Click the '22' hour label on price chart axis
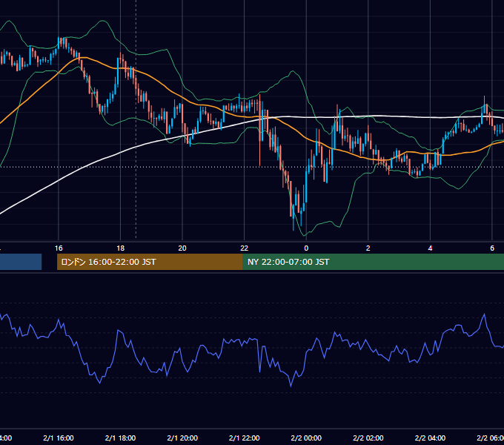This screenshot has width=504, height=445. click(245, 248)
